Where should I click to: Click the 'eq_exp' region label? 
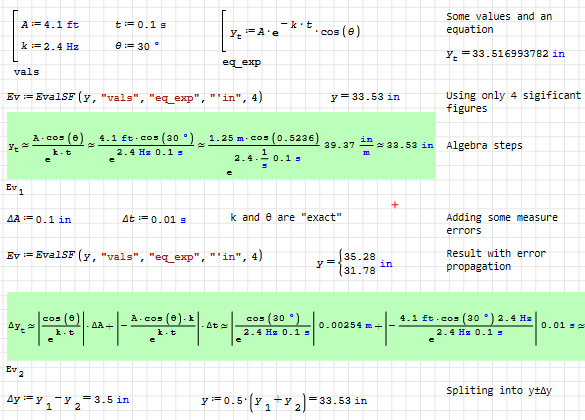pyautogui.click(x=242, y=62)
